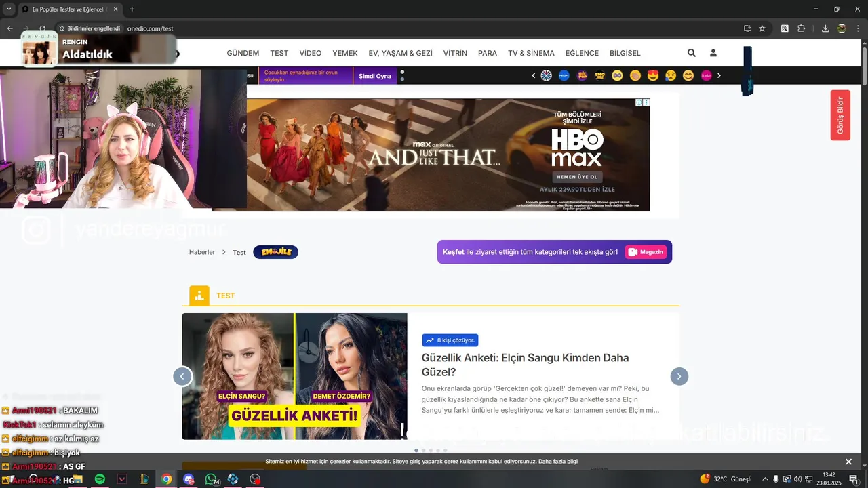
Task: Open Daha fazla bilgi cookie link
Action: click(x=558, y=461)
